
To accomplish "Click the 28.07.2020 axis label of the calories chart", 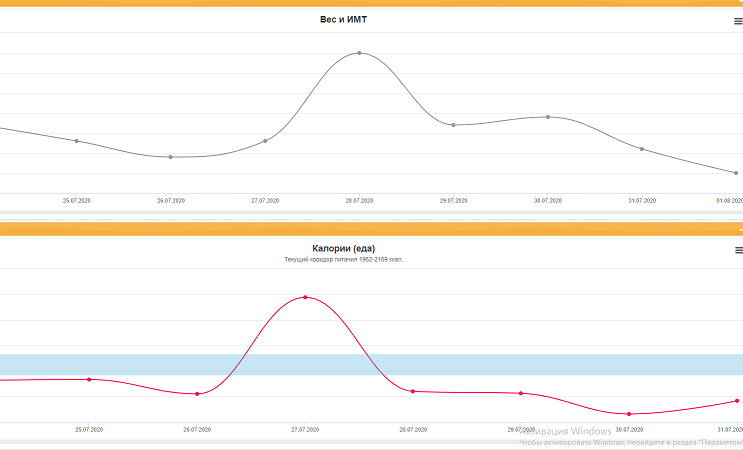I will click(x=413, y=430).
